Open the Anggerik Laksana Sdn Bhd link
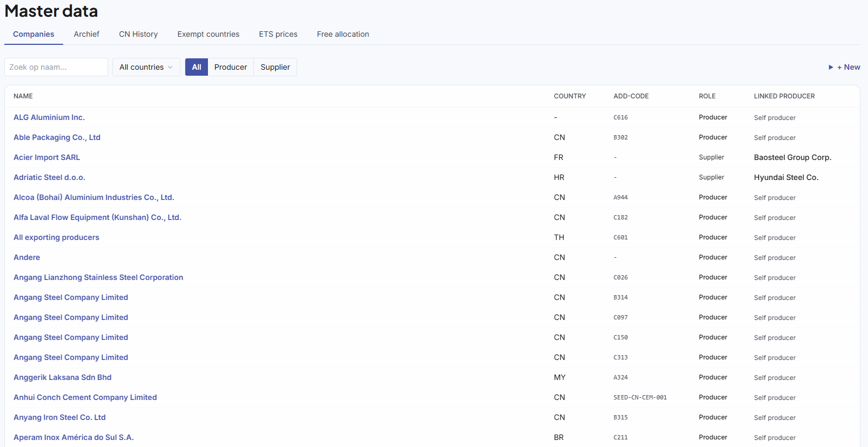The height and width of the screenshot is (447, 868). 62,377
